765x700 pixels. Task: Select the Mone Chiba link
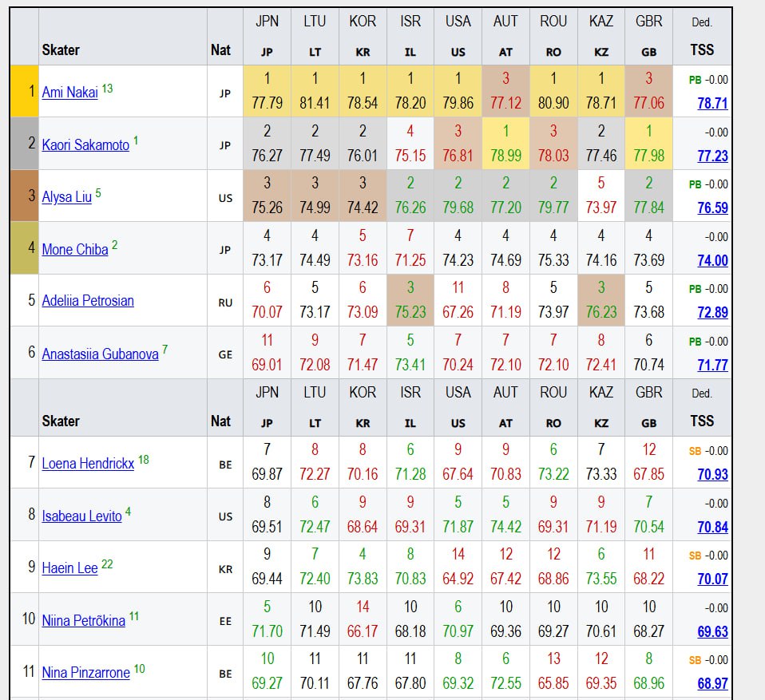[74, 250]
